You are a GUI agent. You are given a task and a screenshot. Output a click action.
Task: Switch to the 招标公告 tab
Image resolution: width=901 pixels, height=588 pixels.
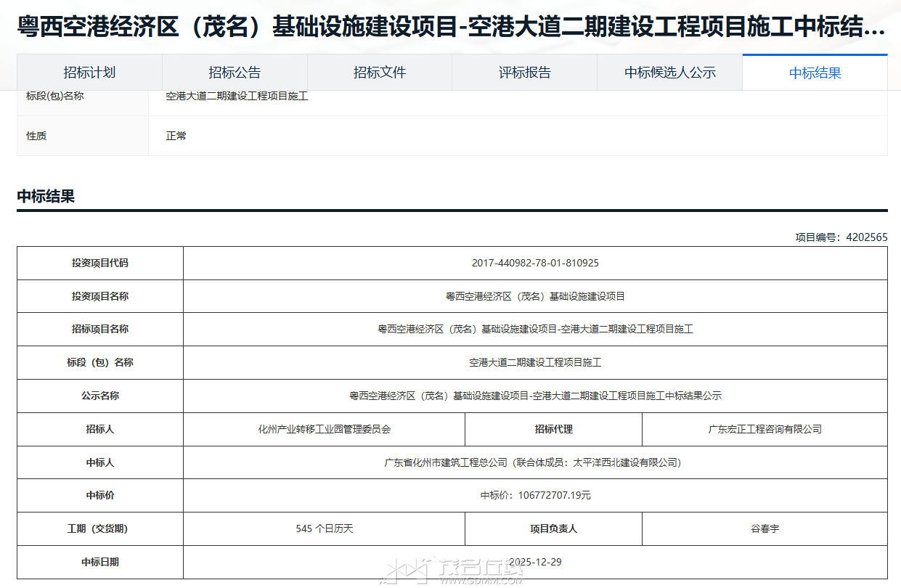[235, 73]
